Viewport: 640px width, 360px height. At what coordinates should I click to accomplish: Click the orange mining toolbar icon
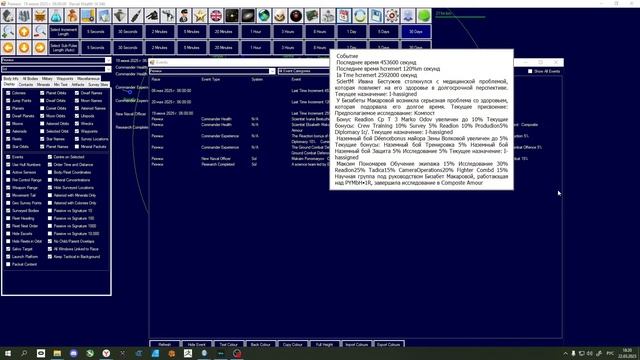40,16
